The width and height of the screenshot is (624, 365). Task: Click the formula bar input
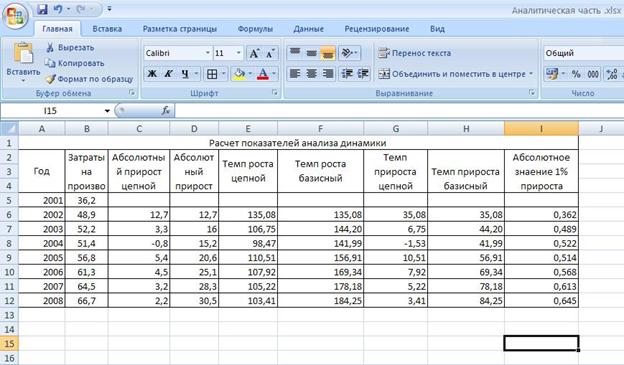[399, 111]
